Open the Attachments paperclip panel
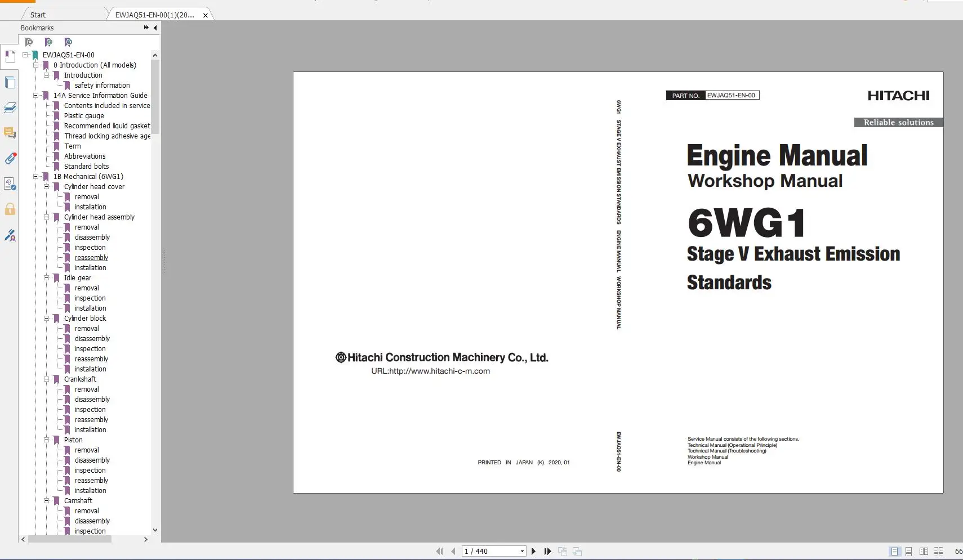This screenshot has height=560, width=963. tap(10, 159)
